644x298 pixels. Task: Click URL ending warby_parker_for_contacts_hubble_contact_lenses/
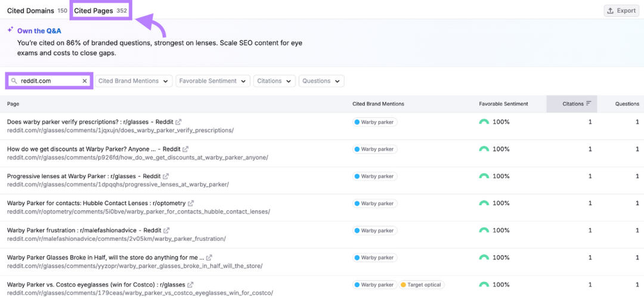pos(138,212)
